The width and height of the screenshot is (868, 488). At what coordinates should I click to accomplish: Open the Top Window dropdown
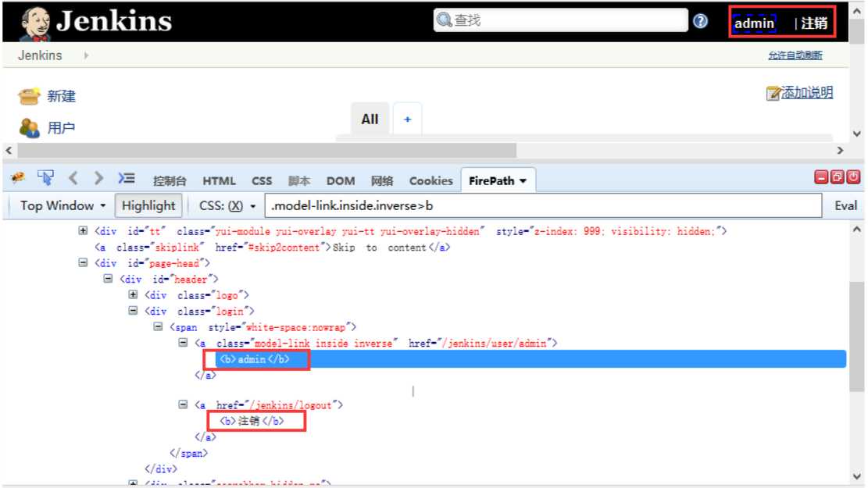[x=62, y=206]
